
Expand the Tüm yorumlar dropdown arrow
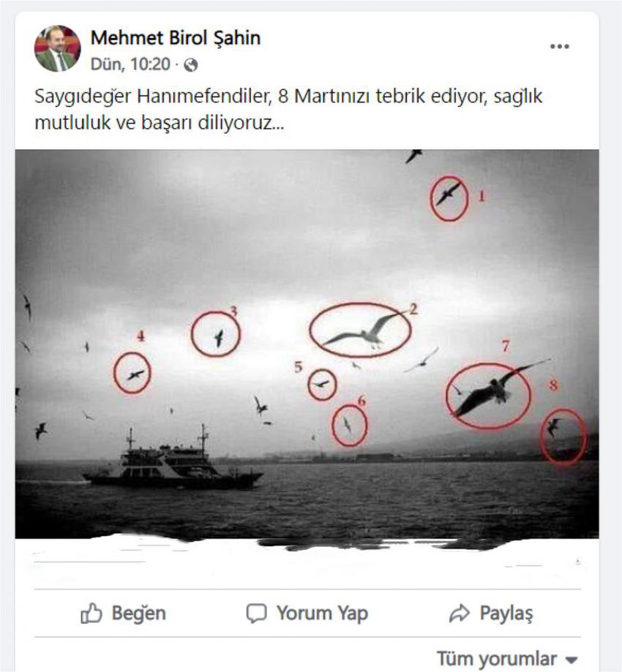[571, 660]
